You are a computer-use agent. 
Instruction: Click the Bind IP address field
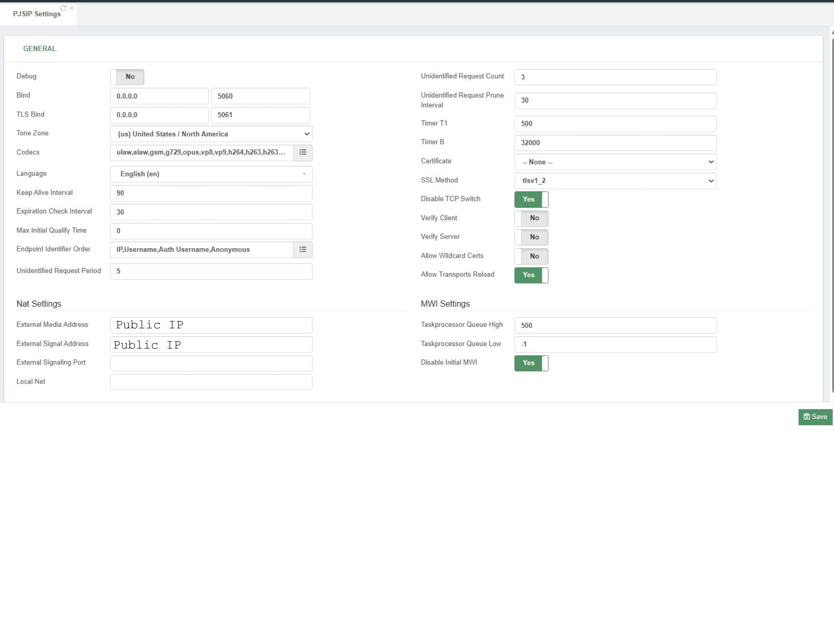160,96
